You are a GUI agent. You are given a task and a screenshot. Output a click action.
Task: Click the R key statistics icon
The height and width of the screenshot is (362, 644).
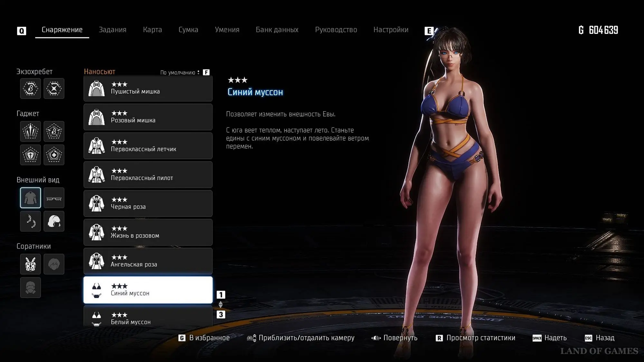coord(439,338)
